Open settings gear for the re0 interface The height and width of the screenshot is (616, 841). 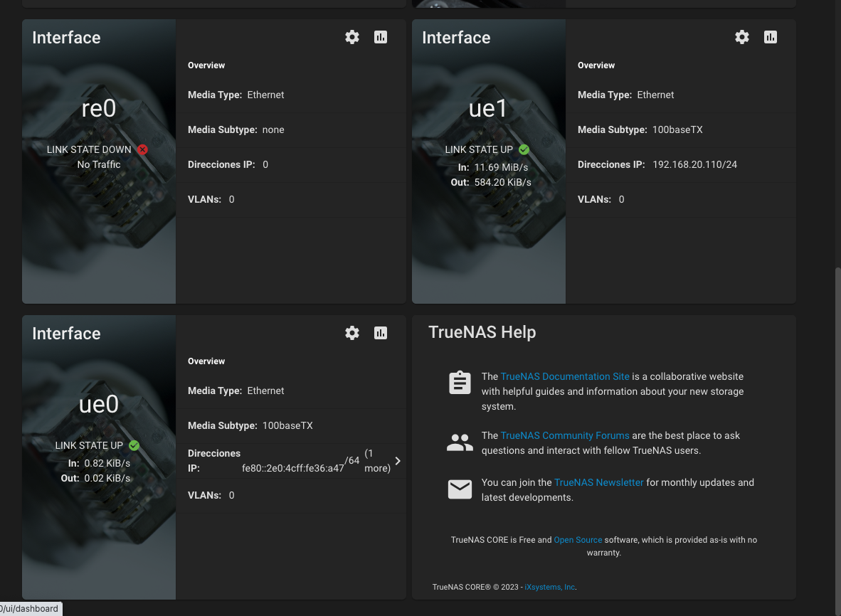(352, 37)
